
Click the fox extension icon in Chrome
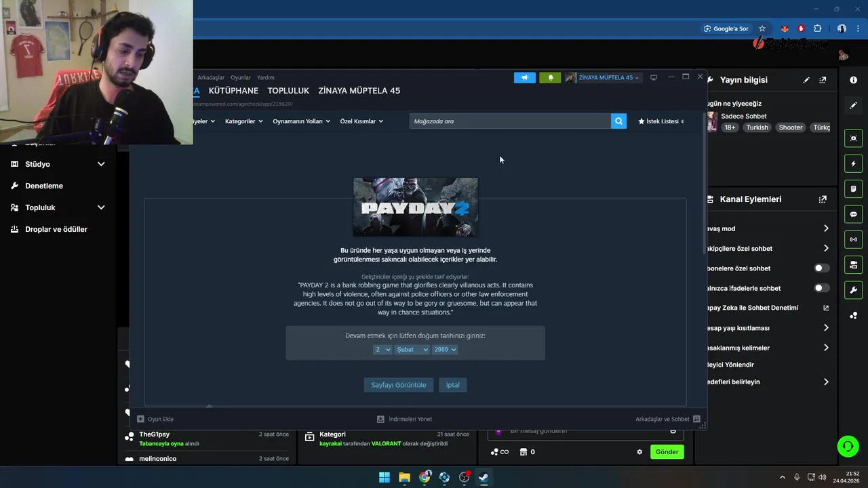point(785,28)
